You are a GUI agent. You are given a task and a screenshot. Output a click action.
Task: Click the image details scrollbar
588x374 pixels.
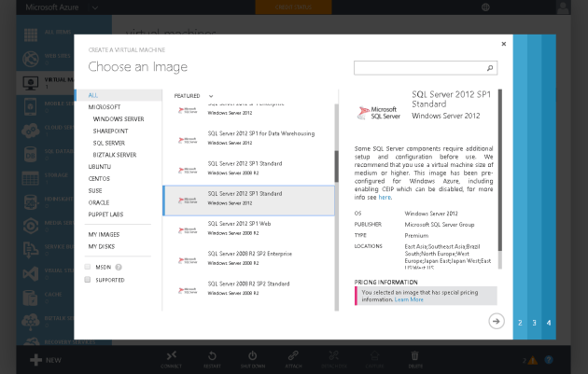500,170
